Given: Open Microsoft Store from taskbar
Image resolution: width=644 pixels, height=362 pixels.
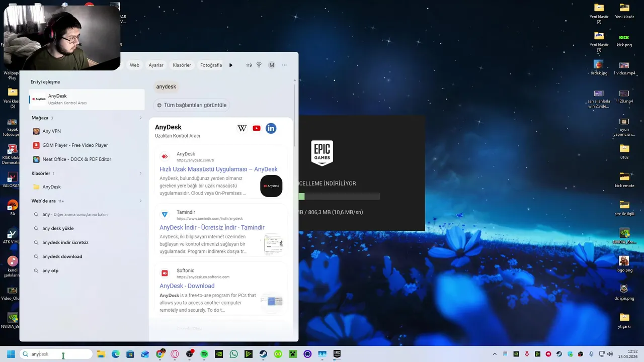Looking at the screenshot, I should pyautogui.click(x=130, y=354).
